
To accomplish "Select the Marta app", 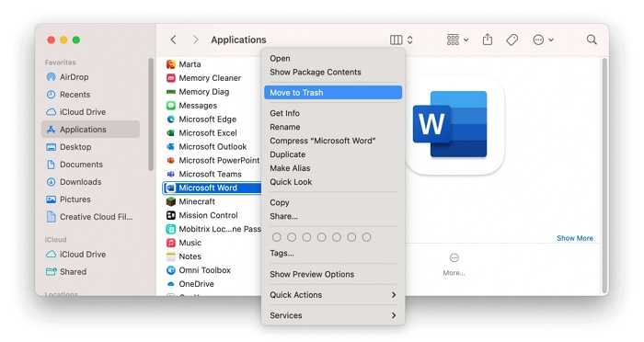I will pyautogui.click(x=184, y=64).
